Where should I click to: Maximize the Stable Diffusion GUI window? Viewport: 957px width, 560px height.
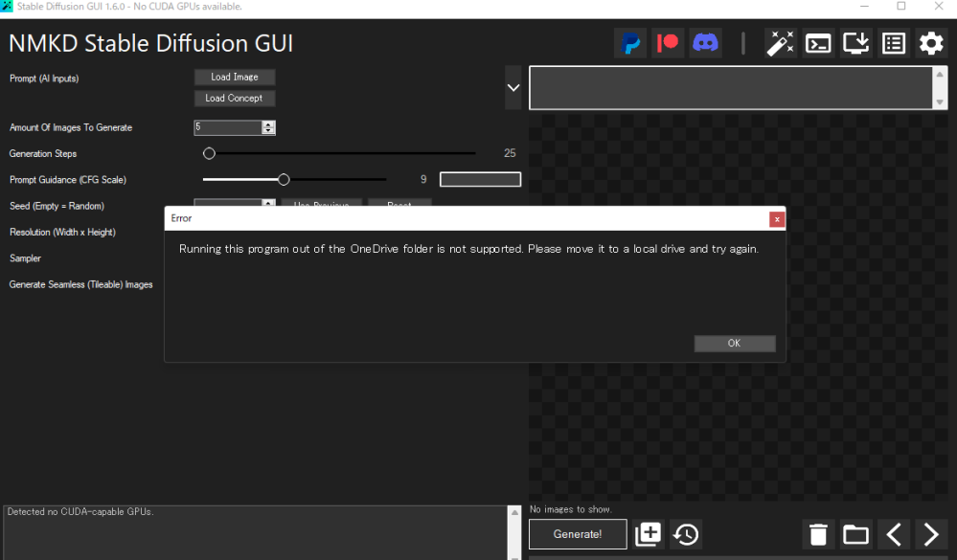click(901, 6)
